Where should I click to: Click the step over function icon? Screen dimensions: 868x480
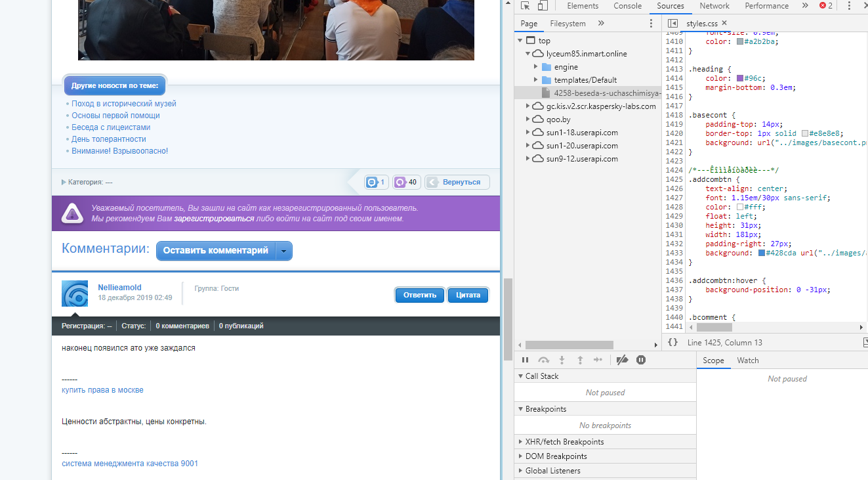click(x=543, y=360)
